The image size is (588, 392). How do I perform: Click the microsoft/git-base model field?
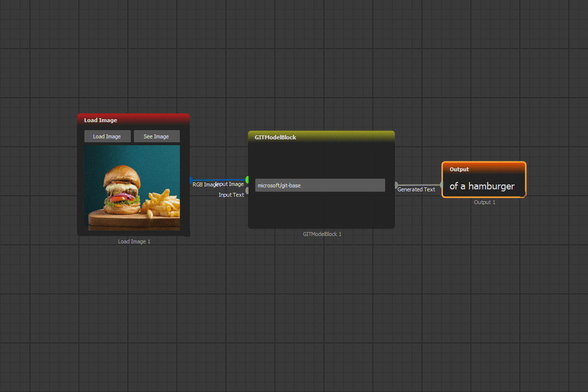(319, 185)
